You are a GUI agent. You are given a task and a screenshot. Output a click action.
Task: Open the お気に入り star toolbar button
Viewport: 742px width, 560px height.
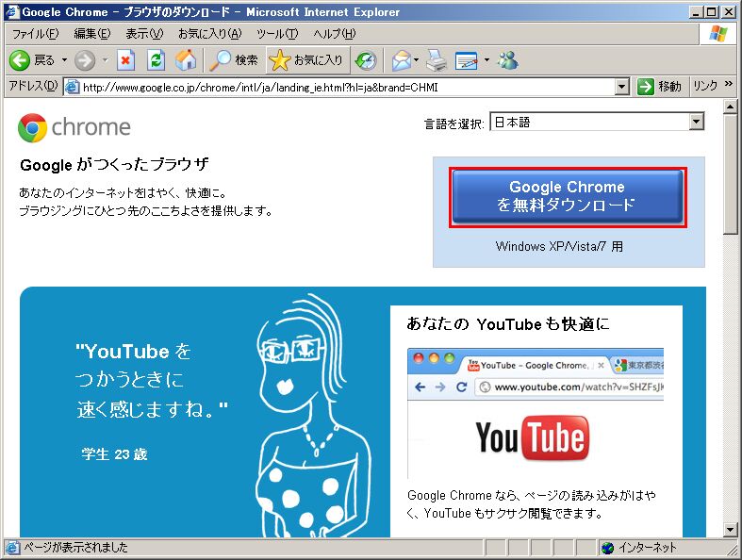pyautogui.click(x=307, y=60)
